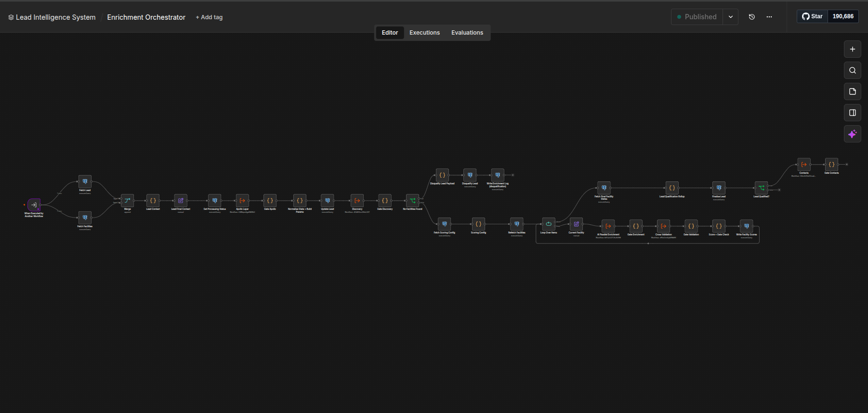The image size is (868, 413).
Task: Expand the Published status dropdown arrow
Action: [731, 17]
